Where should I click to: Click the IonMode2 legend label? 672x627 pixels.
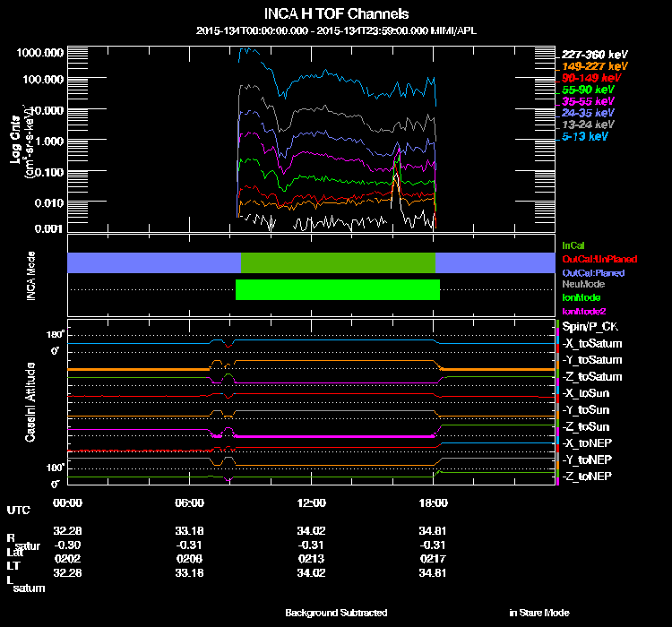(584, 312)
